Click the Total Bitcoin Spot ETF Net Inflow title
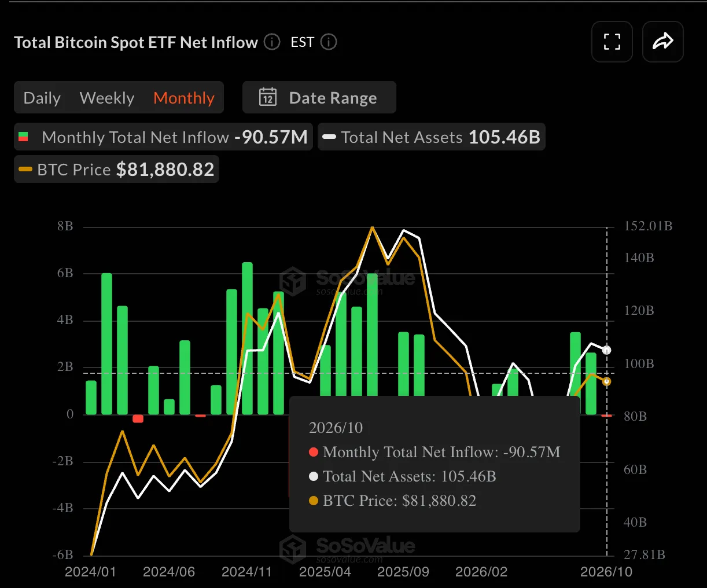The image size is (707, 588). [136, 42]
